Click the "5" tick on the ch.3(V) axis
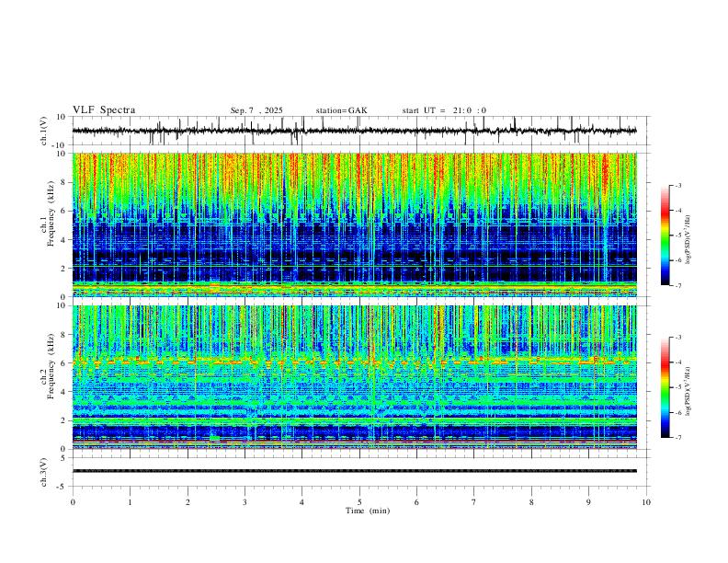Screen dimensions: 728x563 click(x=64, y=458)
